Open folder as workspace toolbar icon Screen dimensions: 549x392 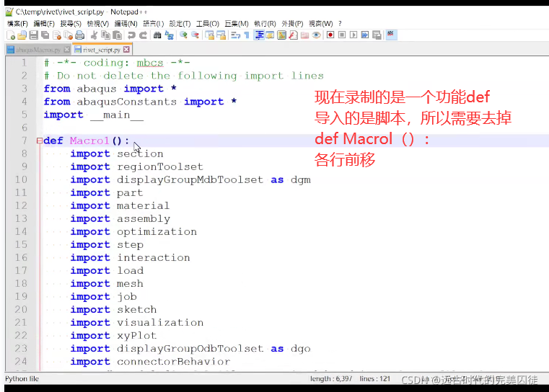[x=304, y=35]
